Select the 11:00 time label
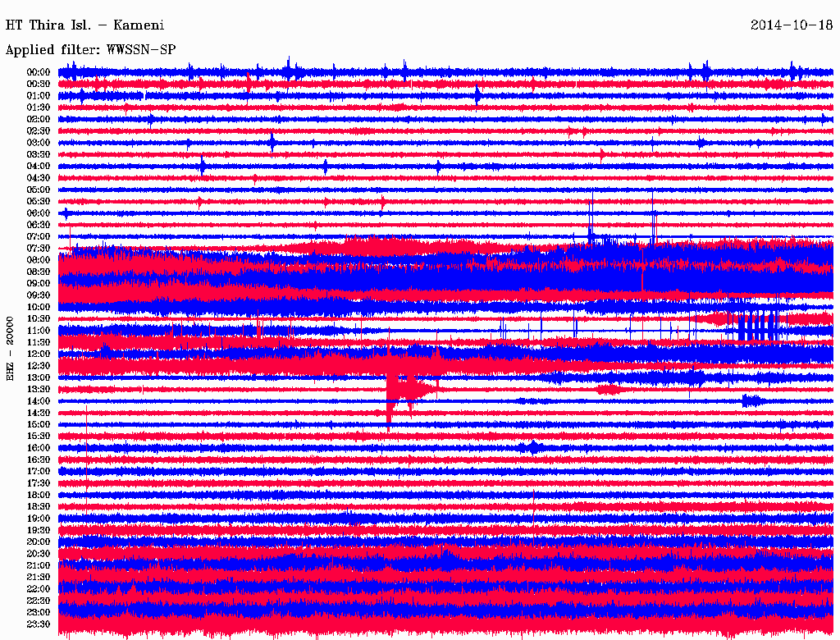Image resolution: width=840 pixels, height=640 pixels. click(39, 331)
